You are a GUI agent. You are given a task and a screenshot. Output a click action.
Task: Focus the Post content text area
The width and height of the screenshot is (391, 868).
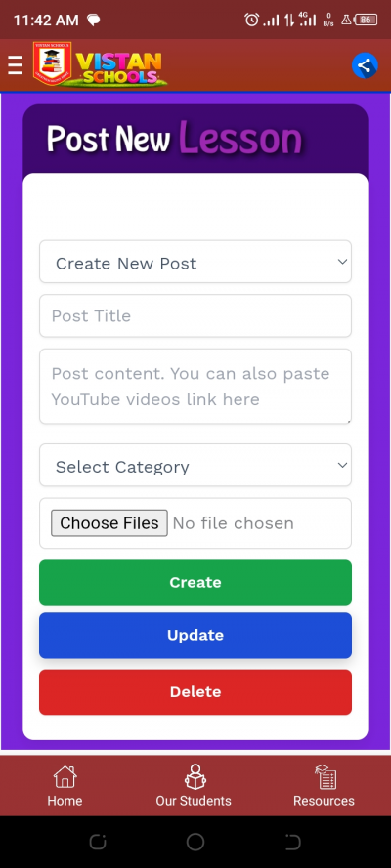pos(195,387)
